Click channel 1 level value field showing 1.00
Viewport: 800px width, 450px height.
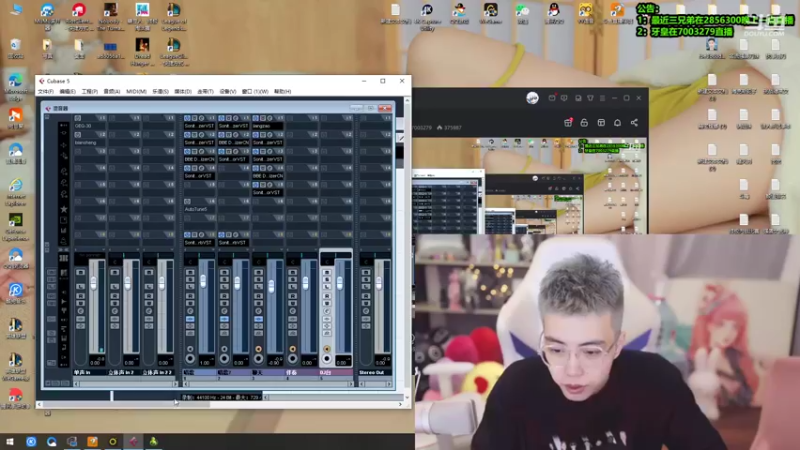(206, 362)
